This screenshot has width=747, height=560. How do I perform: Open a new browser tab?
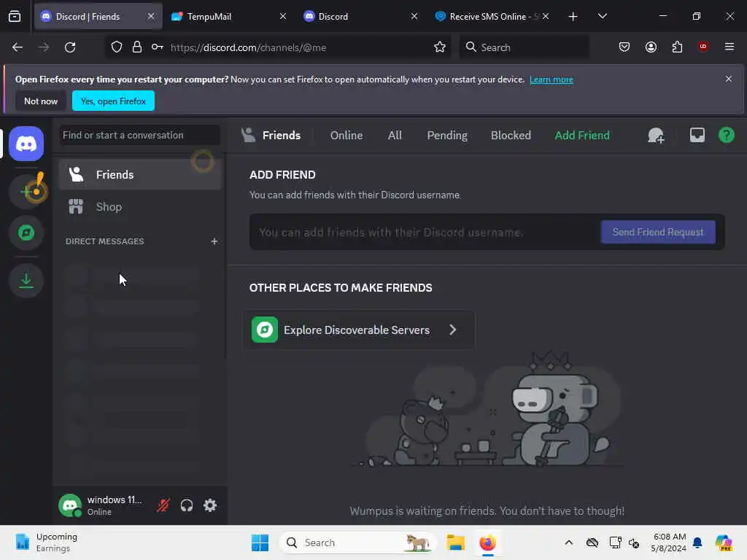pos(573,17)
